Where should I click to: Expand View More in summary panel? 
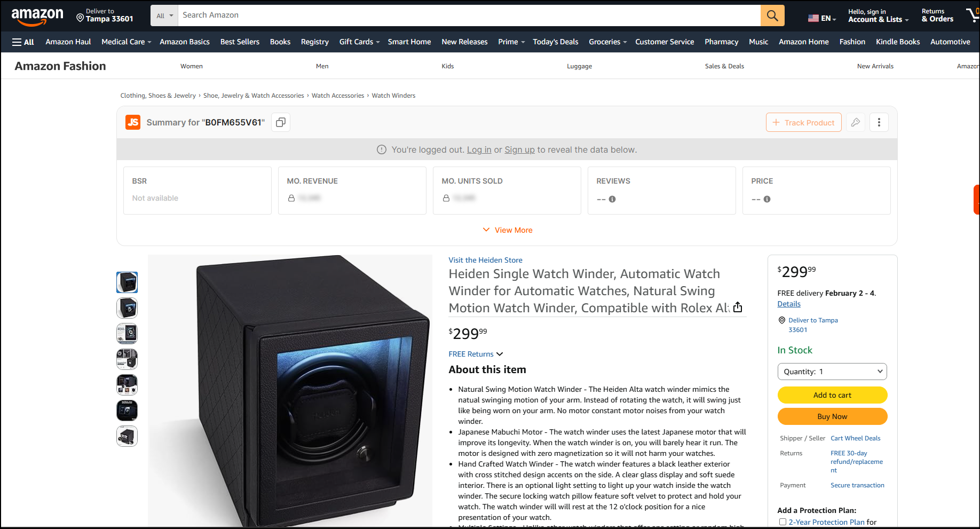[x=507, y=230]
